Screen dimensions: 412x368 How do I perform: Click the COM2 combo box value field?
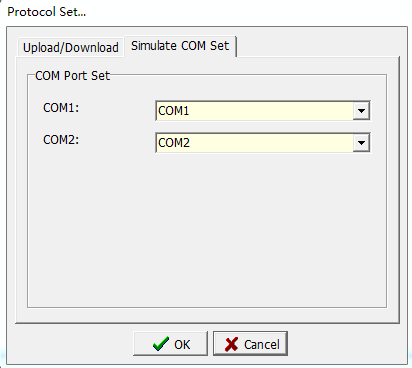263,143
